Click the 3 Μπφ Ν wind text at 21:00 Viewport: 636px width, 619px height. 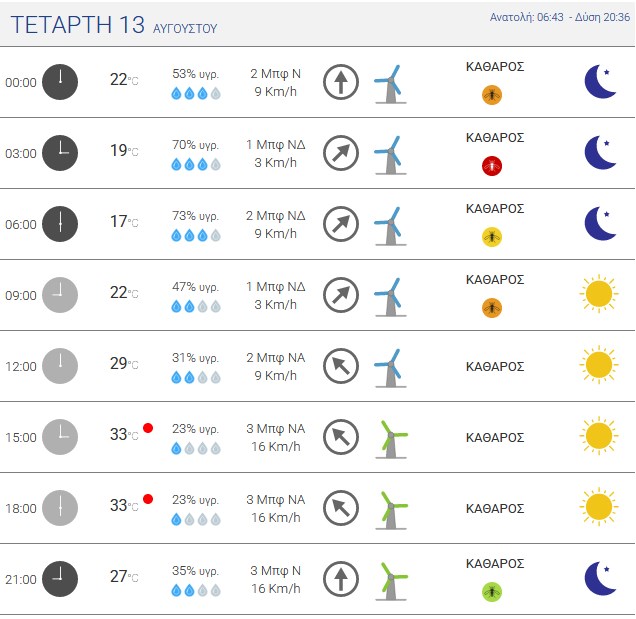point(275,570)
